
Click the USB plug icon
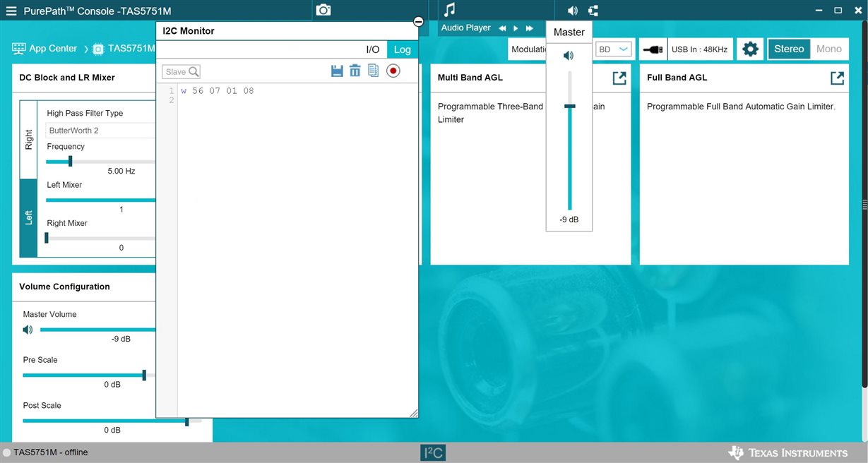click(x=653, y=49)
